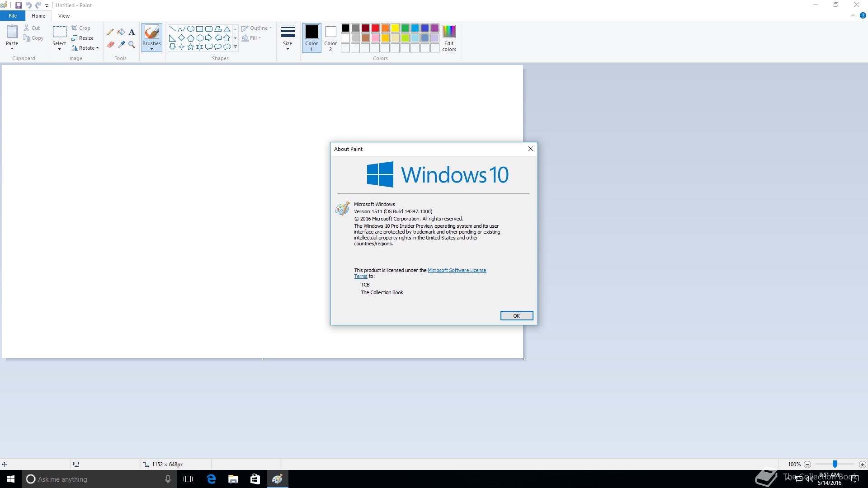The width and height of the screenshot is (868, 488).
Task: Open the Windows Store taskbar icon
Action: coord(255,479)
